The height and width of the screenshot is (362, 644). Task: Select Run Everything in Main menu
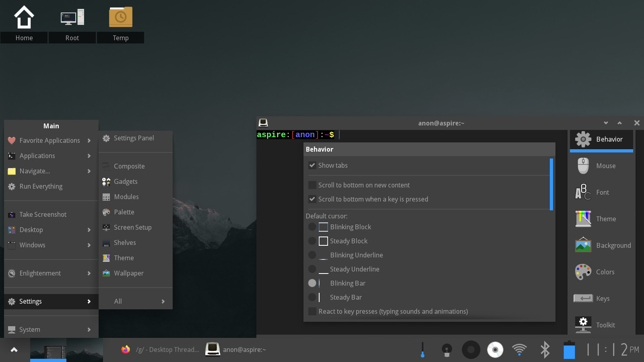coord(51,186)
